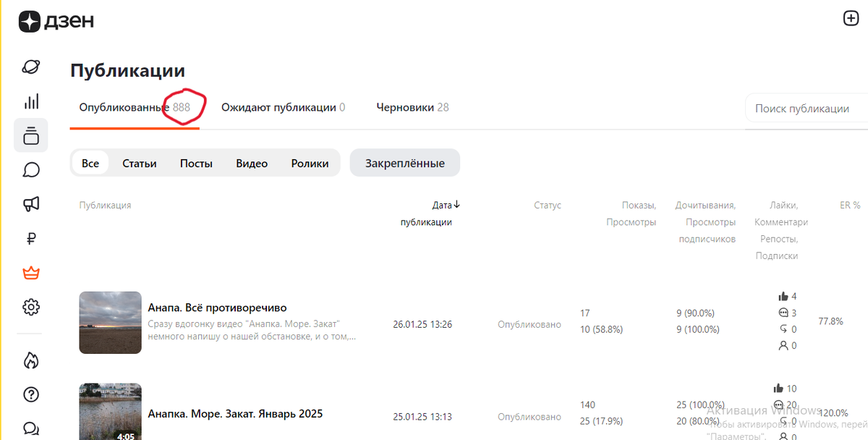Viewport: 868px width, 440px height.
Task: Click the 20 (80.0%) subscriber views value
Action: click(698, 421)
